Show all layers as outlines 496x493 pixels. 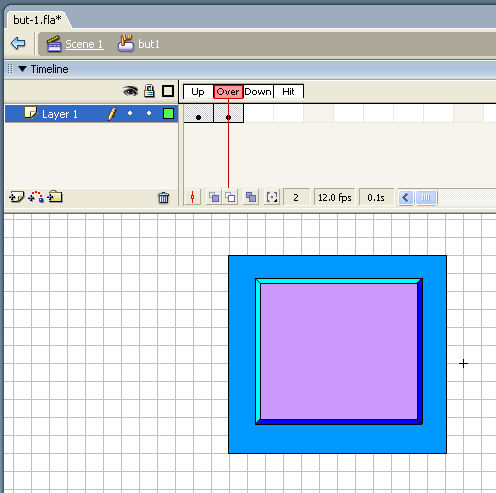168,91
